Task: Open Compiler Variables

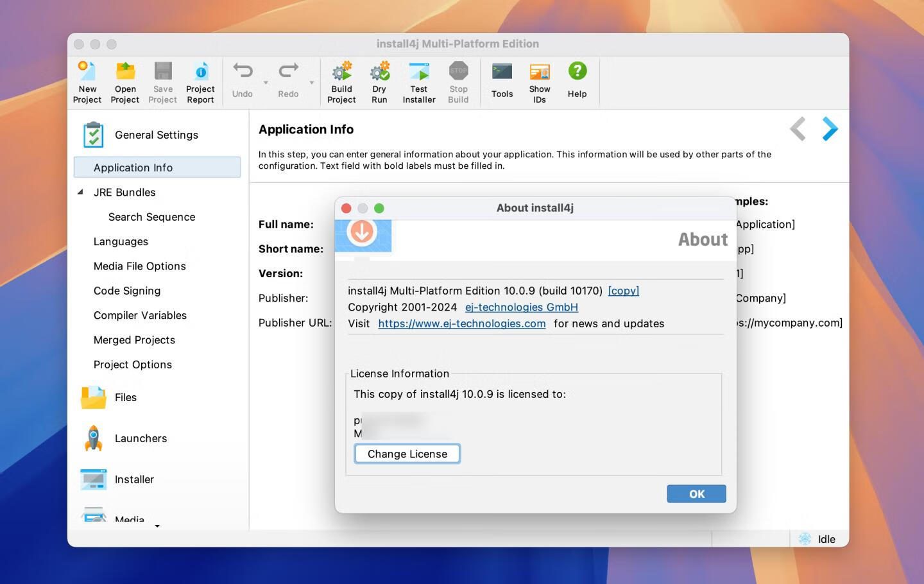Action: tap(140, 315)
